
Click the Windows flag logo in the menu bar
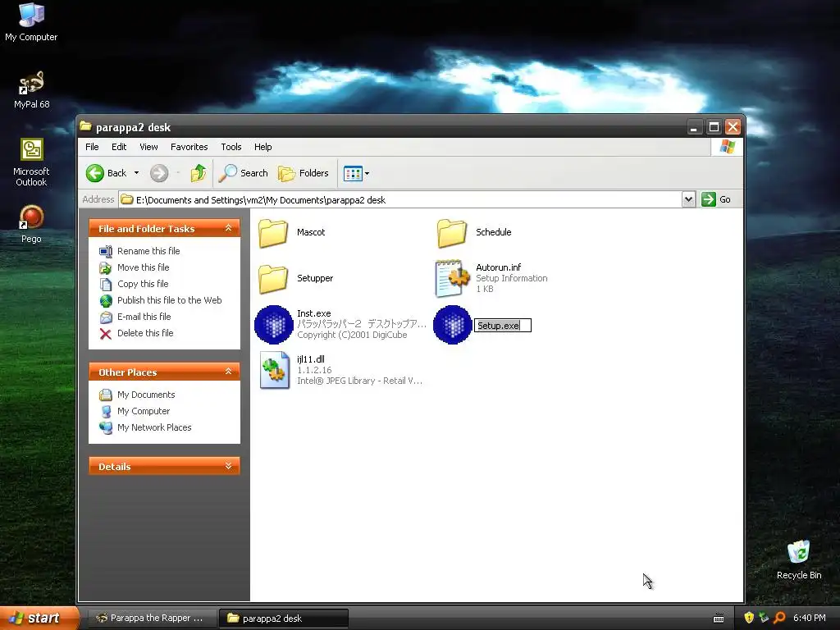pos(727,147)
